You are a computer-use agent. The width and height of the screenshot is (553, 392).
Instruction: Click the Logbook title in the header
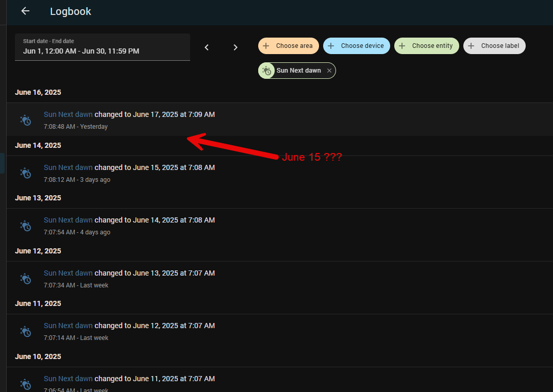click(70, 11)
